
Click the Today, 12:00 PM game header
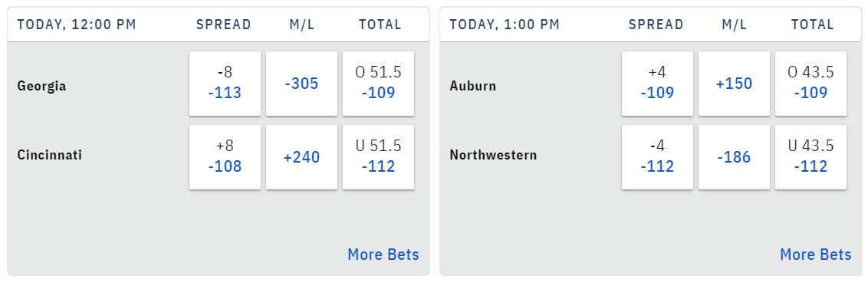click(x=77, y=25)
